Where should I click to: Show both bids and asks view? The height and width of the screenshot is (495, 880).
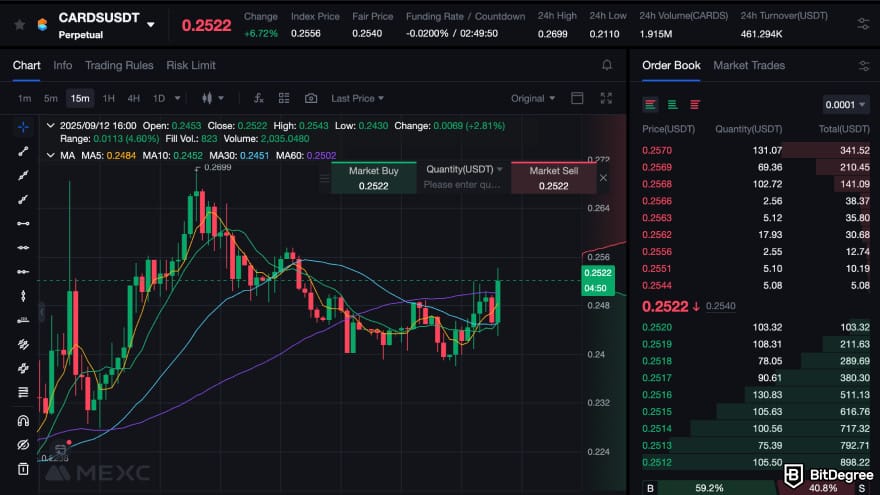pyautogui.click(x=650, y=104)
